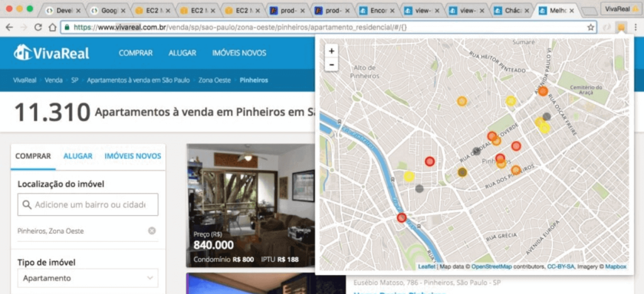Screen dimensions: 644x294
Task: Open the Tipo de imóvel Apartamento dropdown
Action: [x=87, y=278]
